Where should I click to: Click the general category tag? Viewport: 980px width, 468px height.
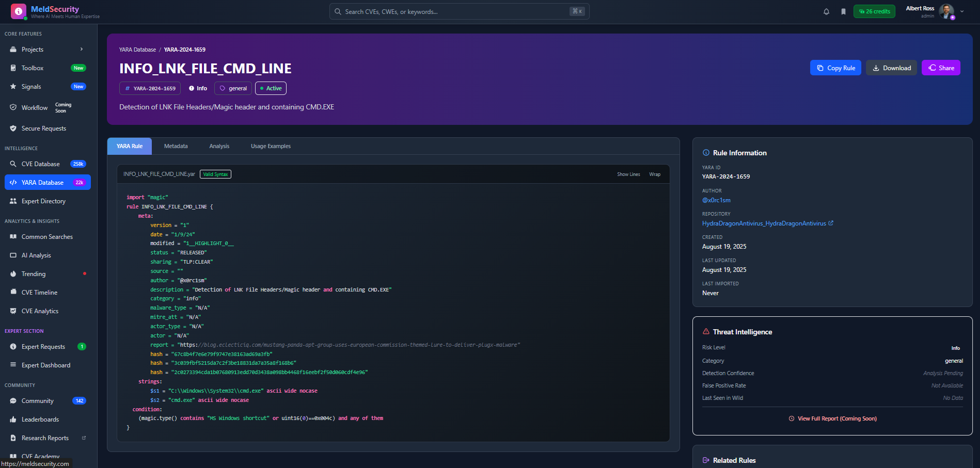(233, 88)
